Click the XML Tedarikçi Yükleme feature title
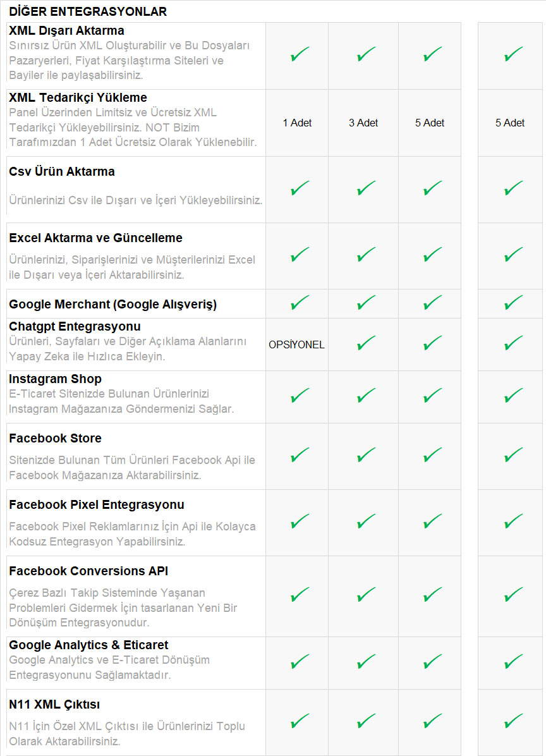Viewport: 546px width, 756px height. pyautogui.click(x=78, y=97)
